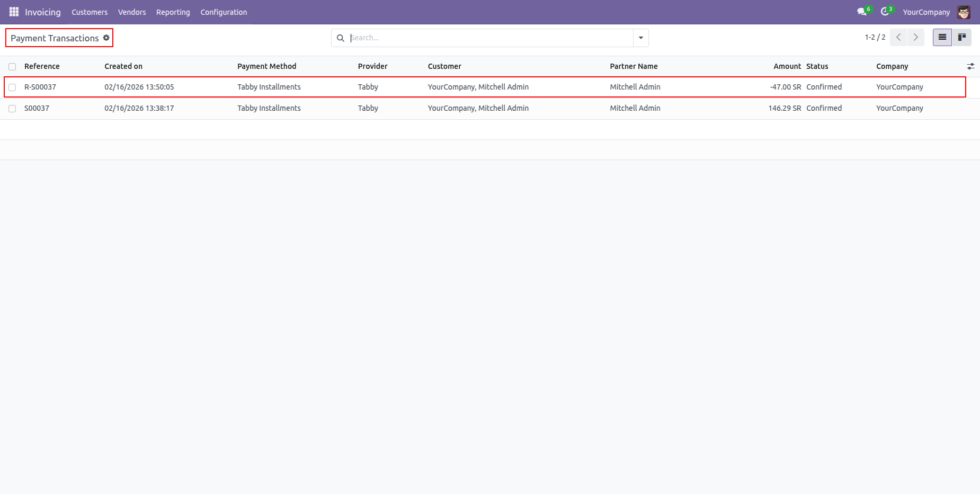Switch to list view
This screenshot has width=980, height=494.
pyautogui.click(x=942, y=38)
